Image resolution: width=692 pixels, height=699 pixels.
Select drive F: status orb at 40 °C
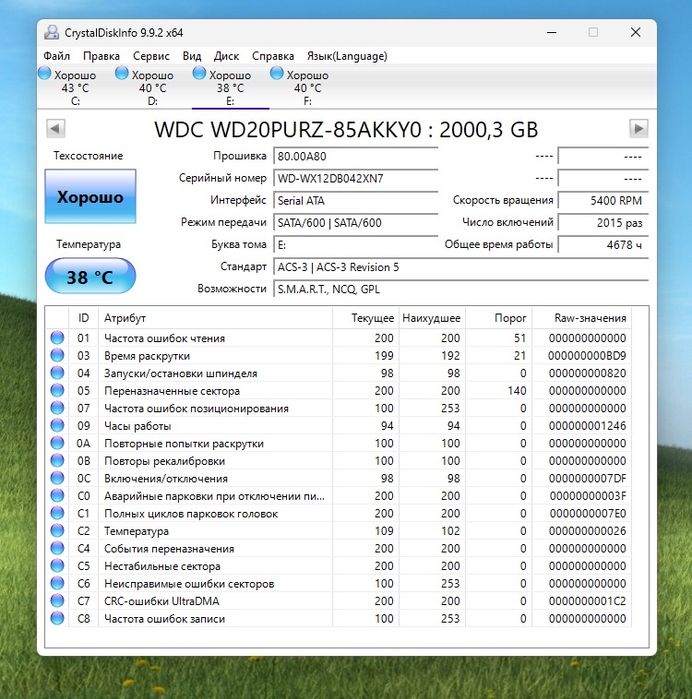point(277,73)
